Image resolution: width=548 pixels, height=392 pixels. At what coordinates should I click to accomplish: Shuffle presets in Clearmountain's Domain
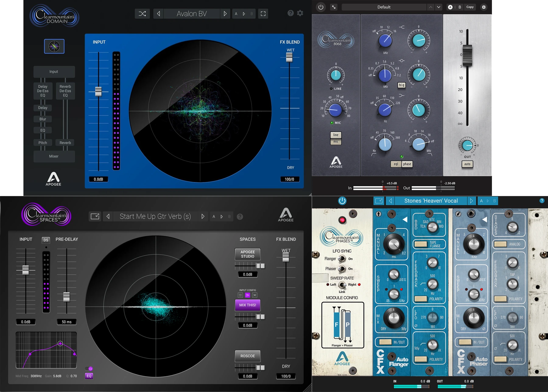[x=142, y=14]
